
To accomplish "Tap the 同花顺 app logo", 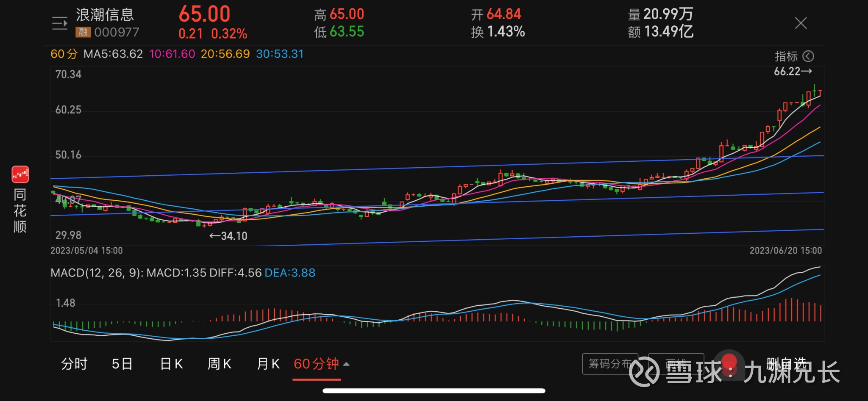I will tap(20, 174).
